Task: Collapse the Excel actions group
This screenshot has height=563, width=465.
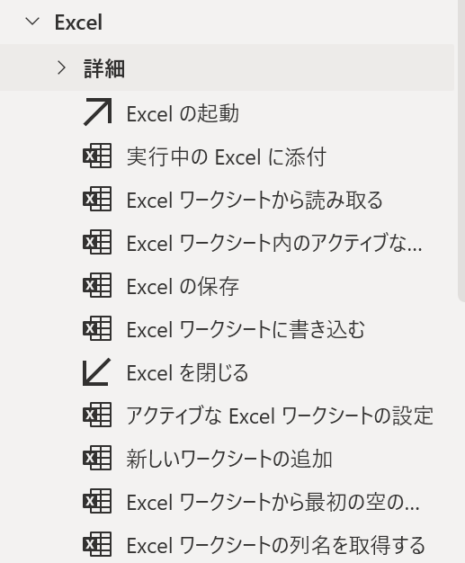Action: tap(33, 22)
